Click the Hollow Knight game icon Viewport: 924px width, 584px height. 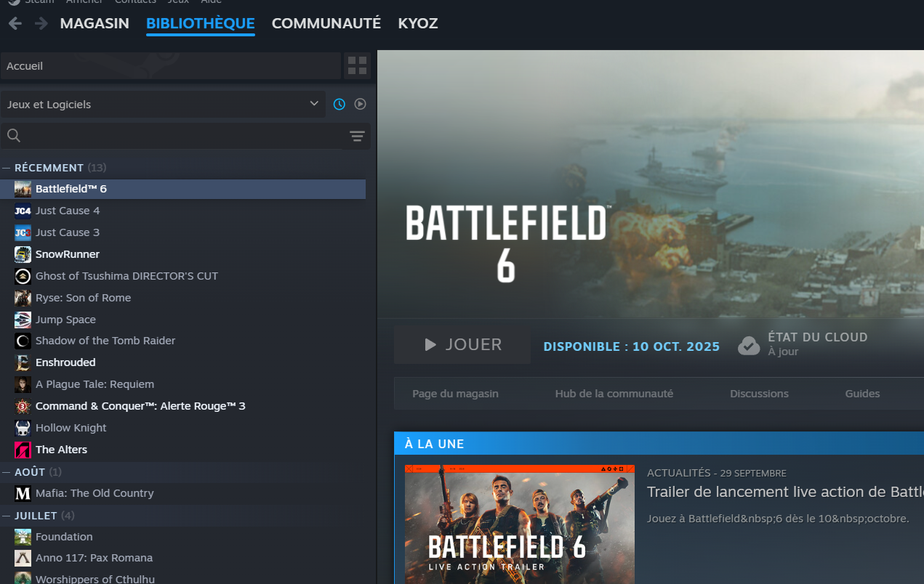(x=23, y=428)
